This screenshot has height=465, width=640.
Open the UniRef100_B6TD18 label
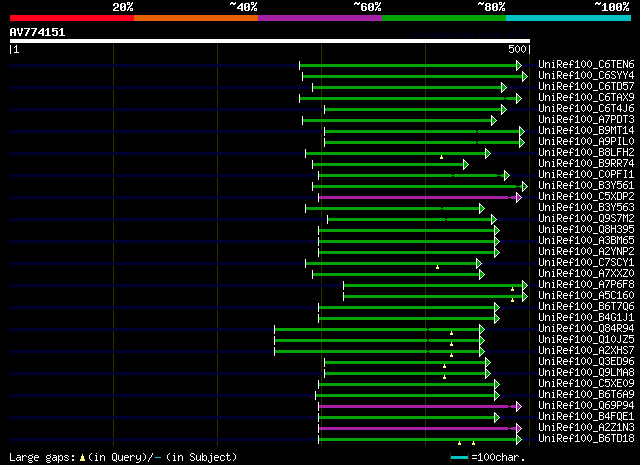coord(586,439)
